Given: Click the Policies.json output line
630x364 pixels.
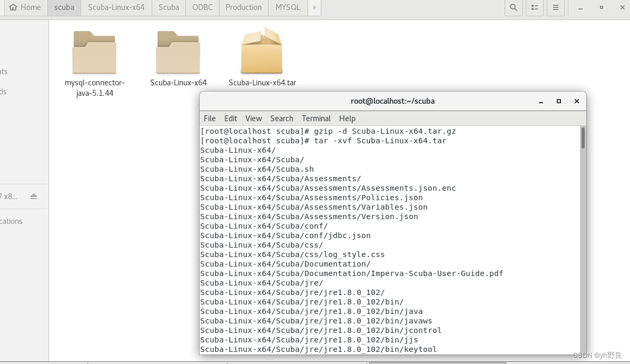Looking at the screenshot, I should pyautogui.click(x=311, y=198).
